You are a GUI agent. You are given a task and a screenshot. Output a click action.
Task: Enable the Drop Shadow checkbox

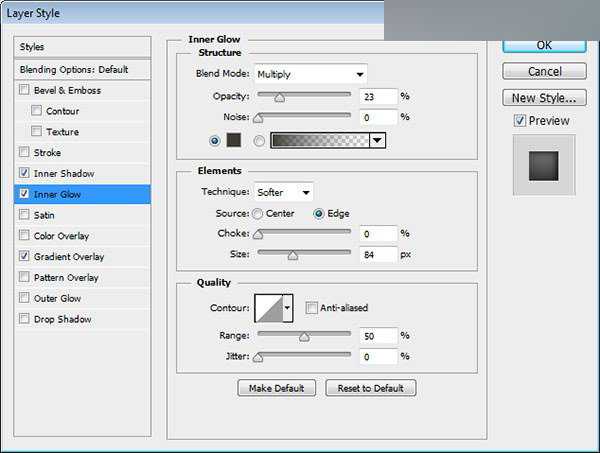pyautogui.click(x=24, y=320)
